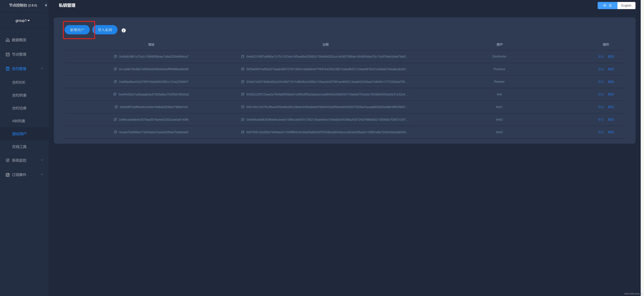Image resolution: width=644 pixels, height=296 pixels.
Task: Switch the language to English
Action: [626, 6]
